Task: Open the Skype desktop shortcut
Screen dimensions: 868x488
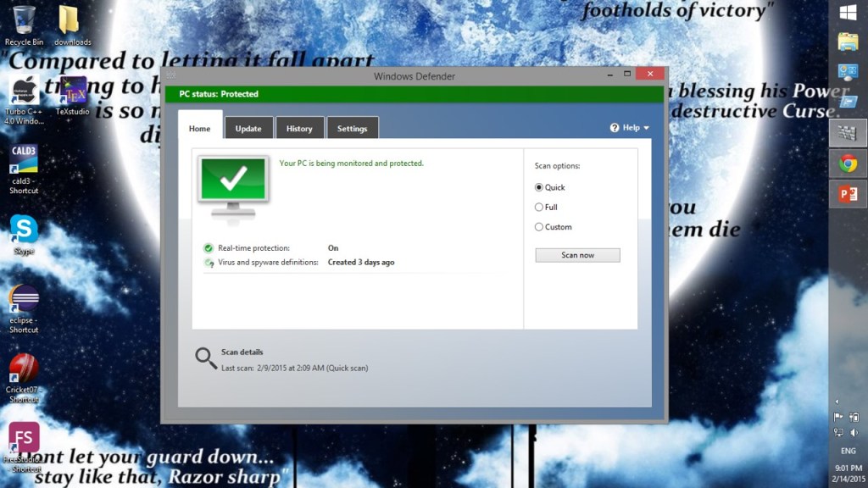Action: 24,229
